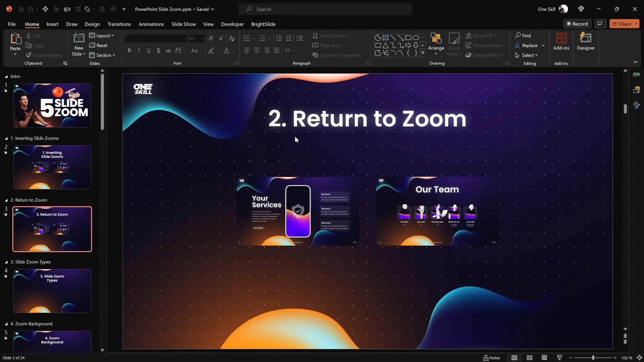Toggle Bold formatting
Screen dimensions: 644x362
(129, 51)
